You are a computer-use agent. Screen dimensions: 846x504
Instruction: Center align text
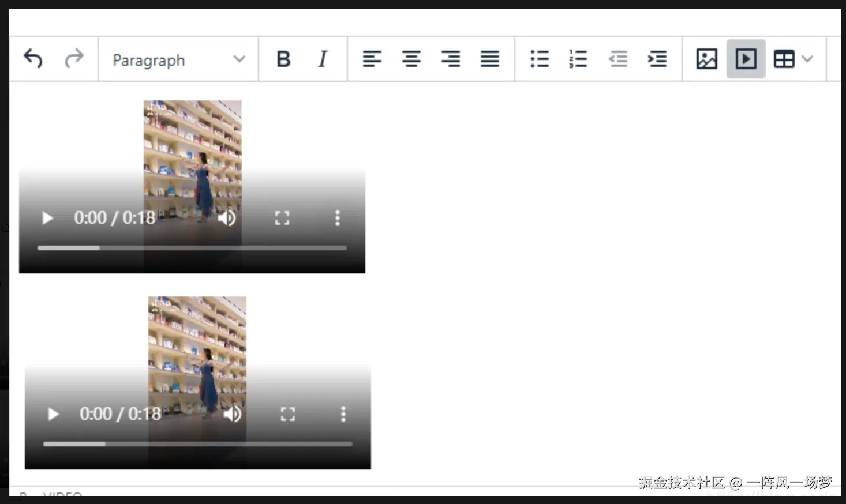tap(411, 59)
